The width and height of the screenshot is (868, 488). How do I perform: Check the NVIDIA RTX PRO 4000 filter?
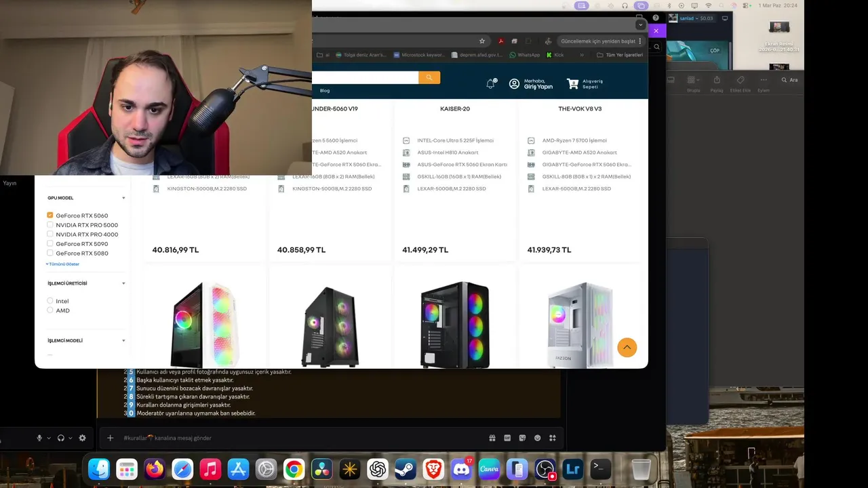point(50,235)
